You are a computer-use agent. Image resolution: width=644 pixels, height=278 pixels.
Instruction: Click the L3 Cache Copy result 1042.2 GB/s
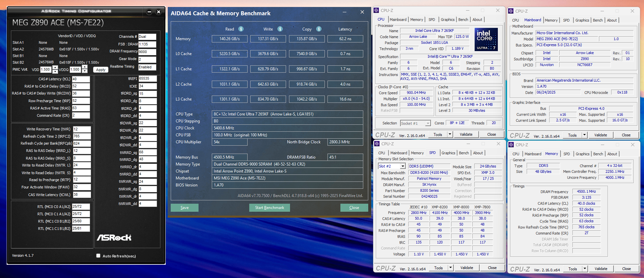click(x=307, y=99)
